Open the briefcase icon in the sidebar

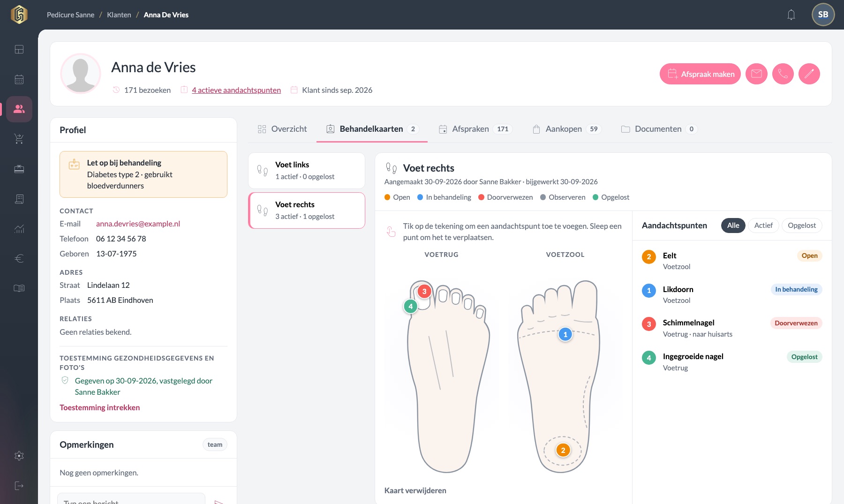click(19, 169)
